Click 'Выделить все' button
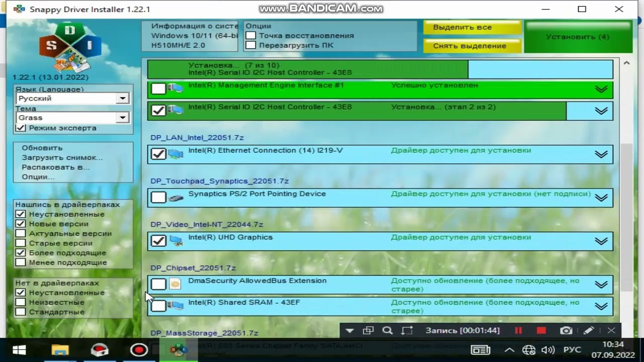Screen dimensions: 644x362 [x=471, y=27]
